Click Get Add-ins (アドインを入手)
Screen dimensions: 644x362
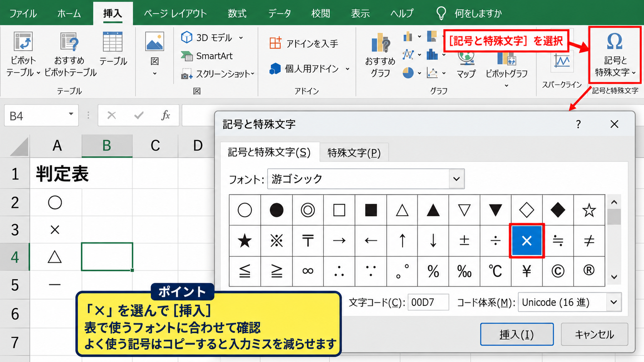click(304, 43)
